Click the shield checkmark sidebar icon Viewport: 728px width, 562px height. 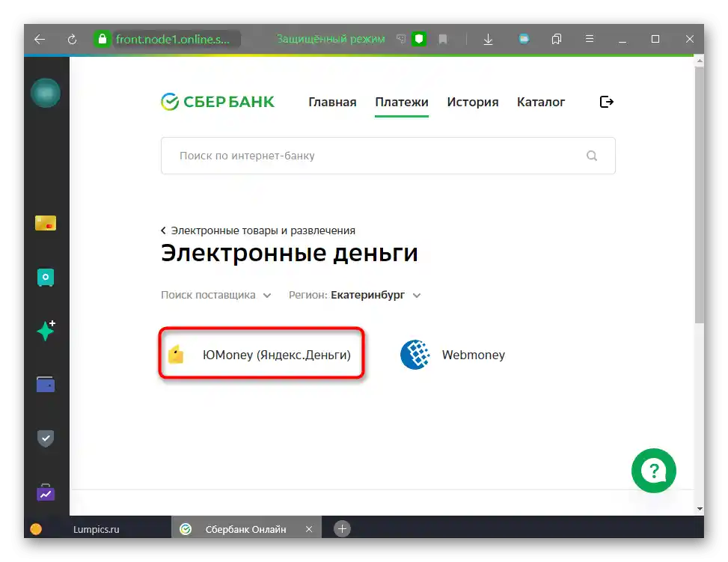pyautogui.click(x=46, y=438)
